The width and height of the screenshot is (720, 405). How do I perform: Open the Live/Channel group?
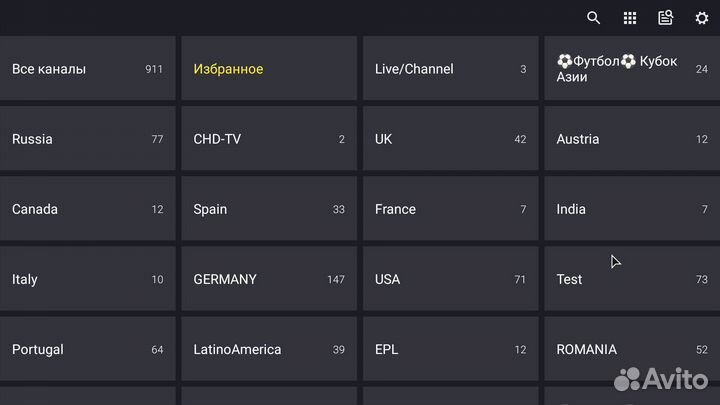click(x=450, y=69)
